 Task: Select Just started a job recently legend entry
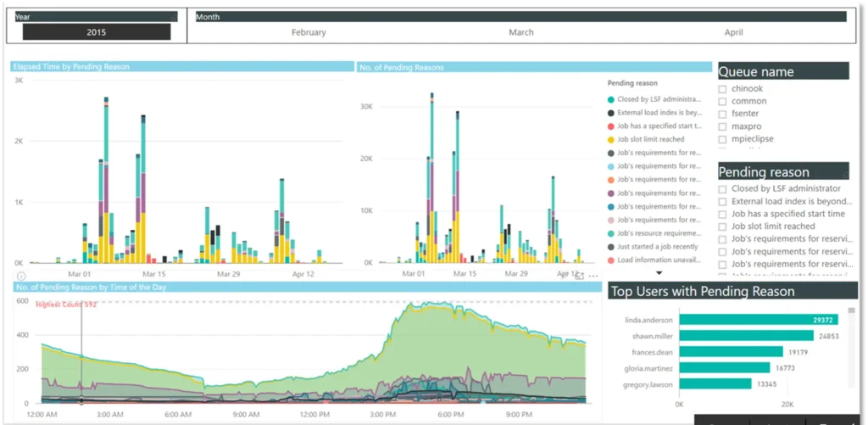pyautogui.click(x=653, y=247)
